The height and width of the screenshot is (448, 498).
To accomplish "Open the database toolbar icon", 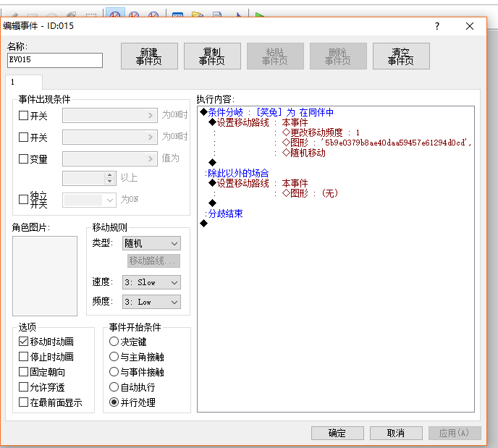I will click(x=177, y=14).
